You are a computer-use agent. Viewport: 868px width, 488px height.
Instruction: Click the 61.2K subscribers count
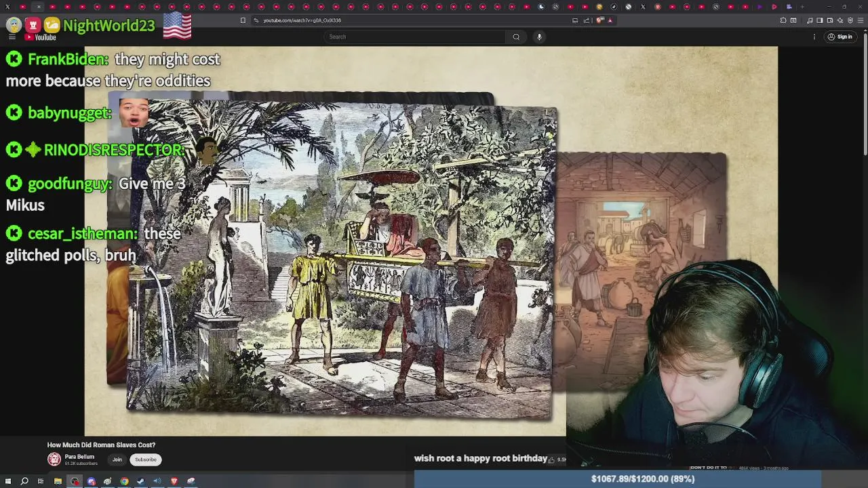point(81,464)
